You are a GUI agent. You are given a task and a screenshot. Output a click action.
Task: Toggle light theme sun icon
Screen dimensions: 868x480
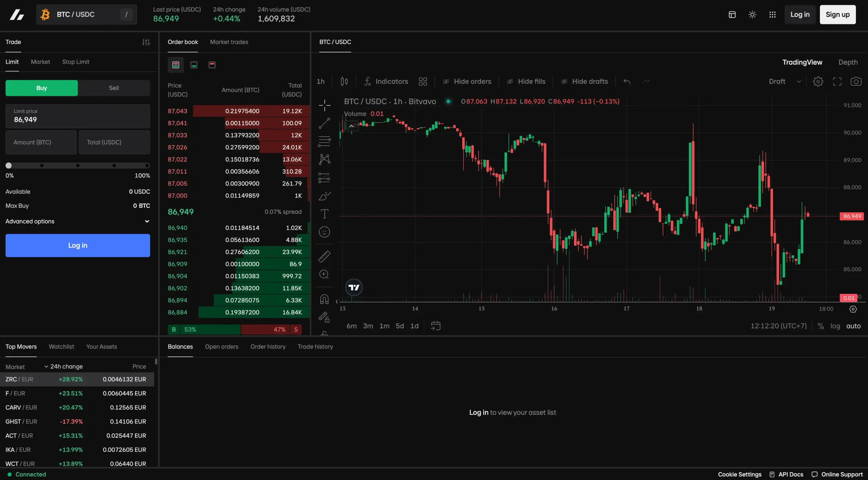coord(752,15)
